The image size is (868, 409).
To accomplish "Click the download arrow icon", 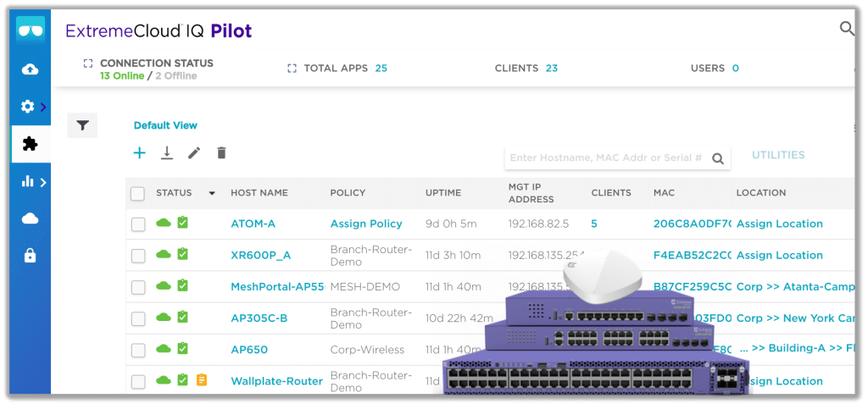I will pos(167,153).
